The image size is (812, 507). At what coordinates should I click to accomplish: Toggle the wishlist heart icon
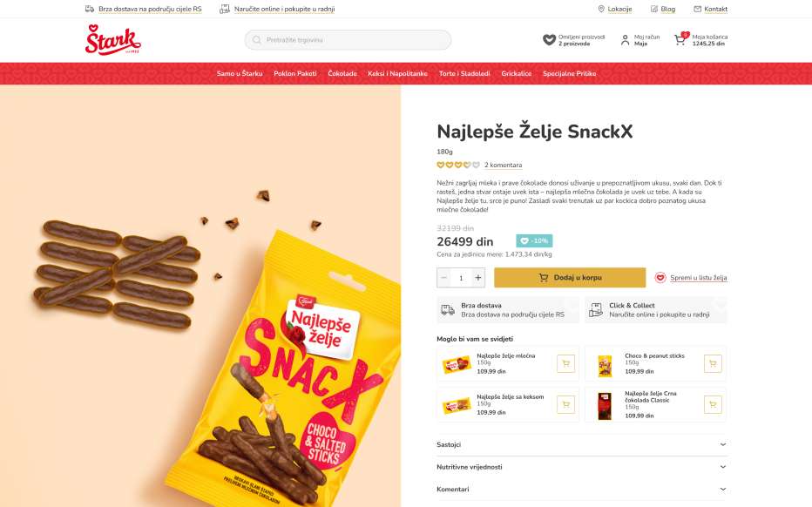(x=660, y=278)
